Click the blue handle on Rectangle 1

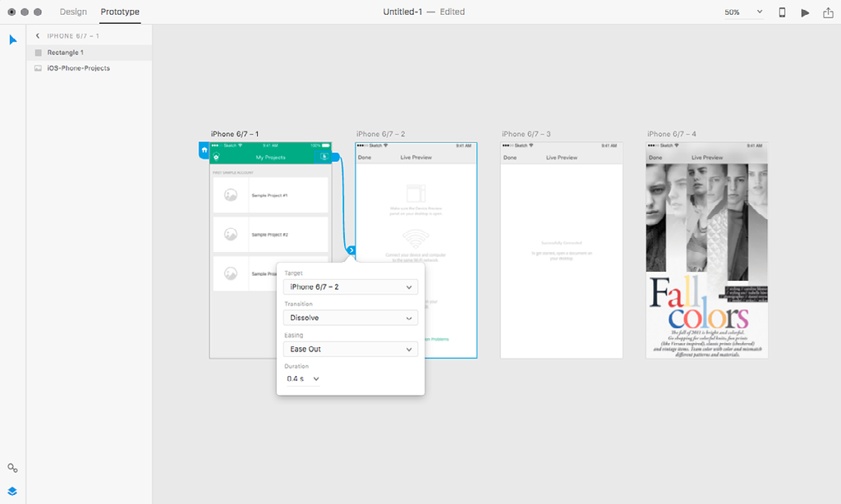click(x=336, y=157)
